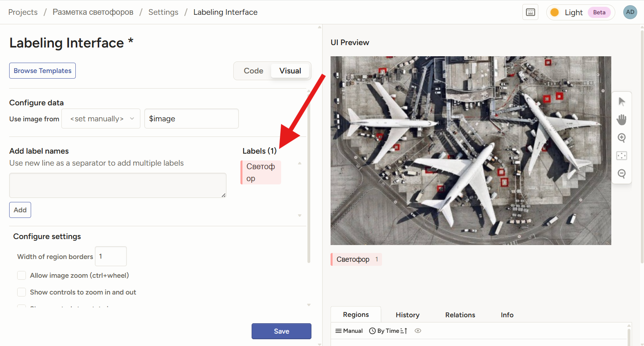Click the By Time sort control
The width and height of the screenshot is (644, 346).
pos(388,331)
